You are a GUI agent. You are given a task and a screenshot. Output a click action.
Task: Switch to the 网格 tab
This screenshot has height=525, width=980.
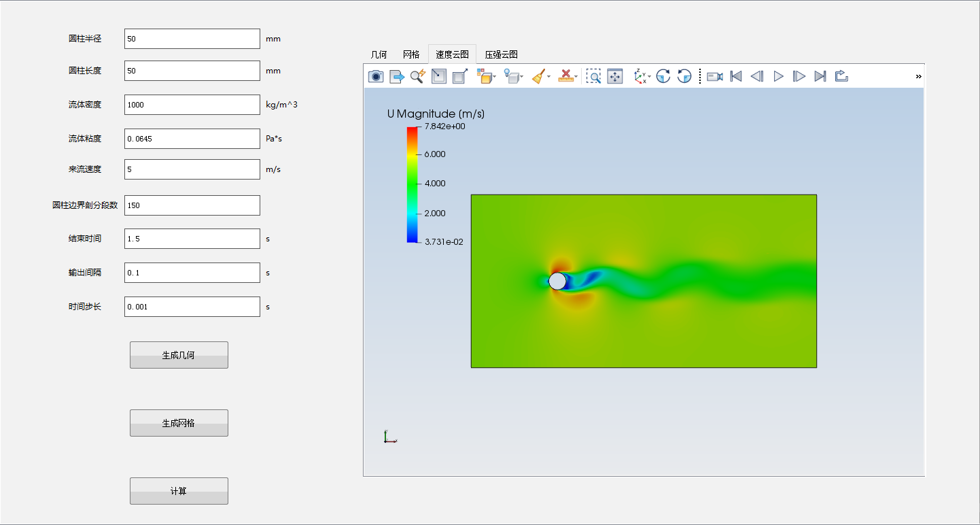411,54
